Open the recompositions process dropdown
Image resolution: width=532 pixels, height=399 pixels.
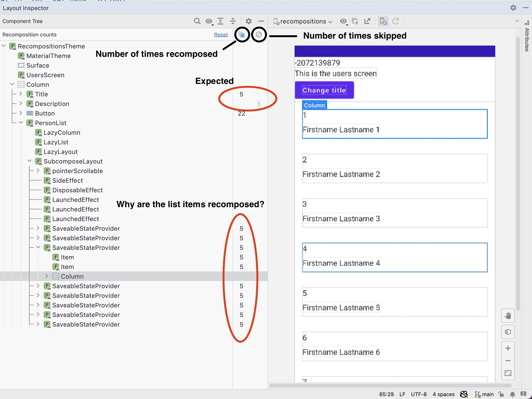303,21
